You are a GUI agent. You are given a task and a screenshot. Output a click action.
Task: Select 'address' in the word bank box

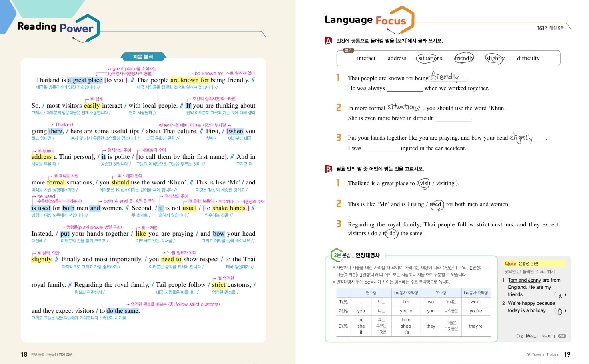tap(397, 58)
